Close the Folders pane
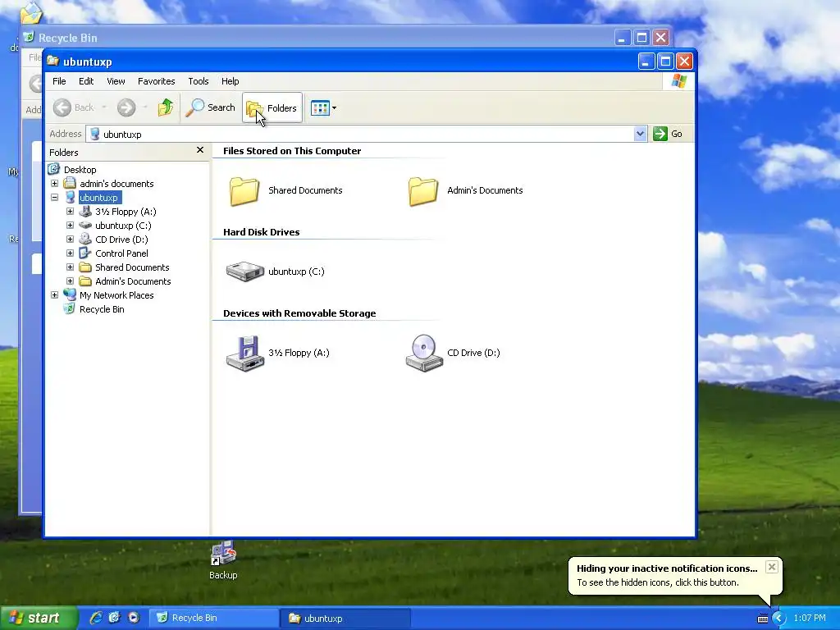The image size is (840, 630). (200, 150)
